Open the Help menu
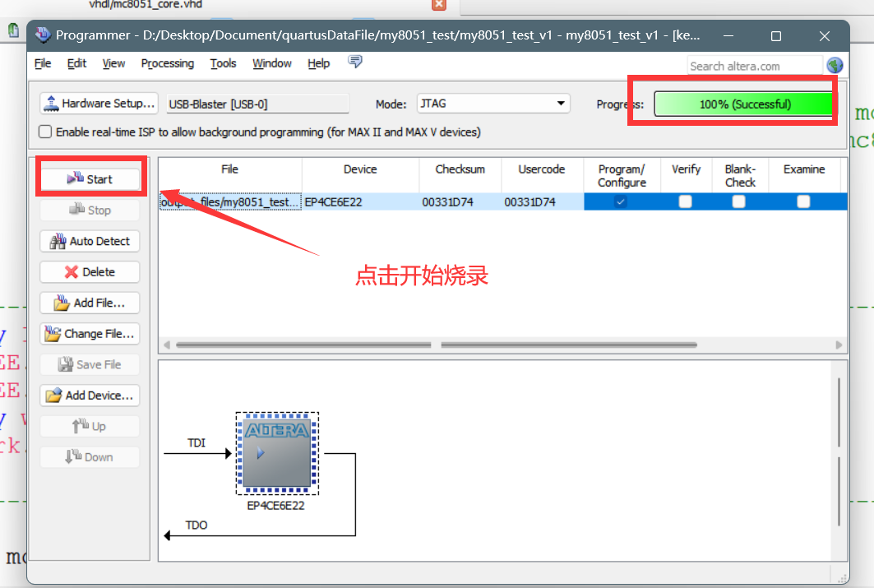The width and height of the screenshot is (874, 588). [319, 63]
